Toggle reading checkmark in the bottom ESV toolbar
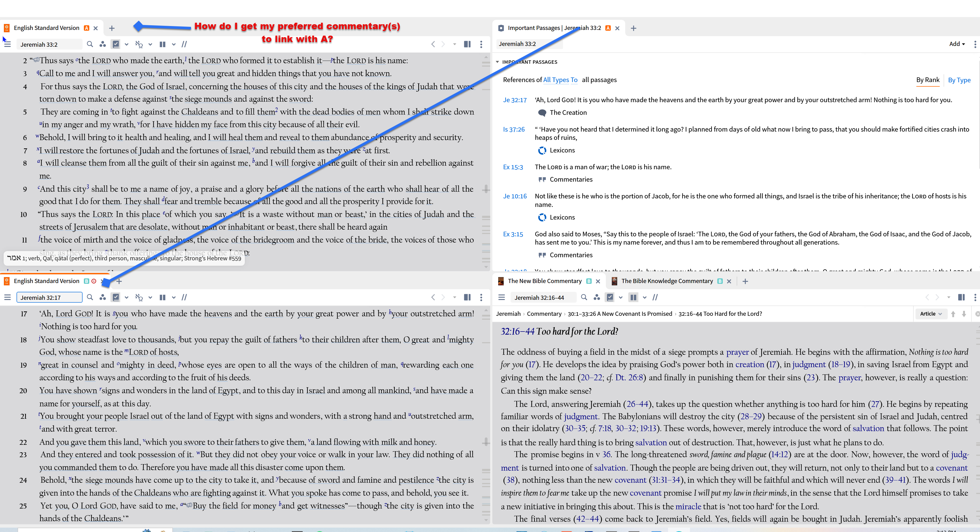 point(116,297)
